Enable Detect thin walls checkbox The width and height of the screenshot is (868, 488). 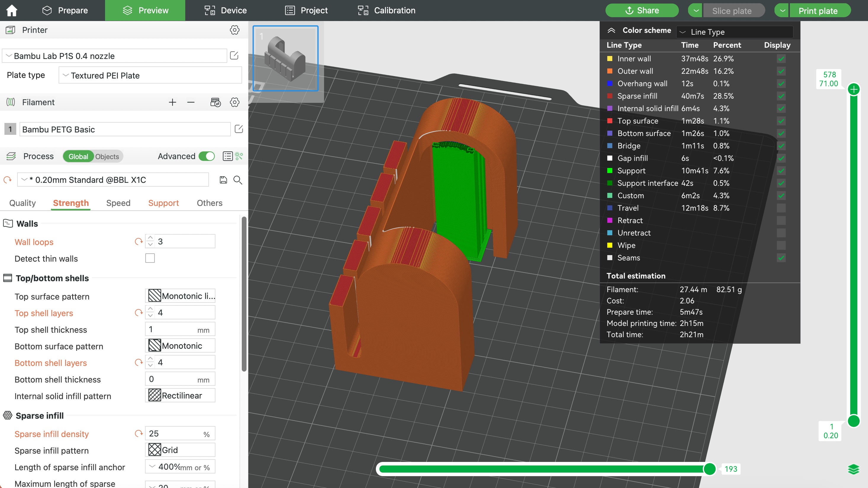click(x=150, y=258)
